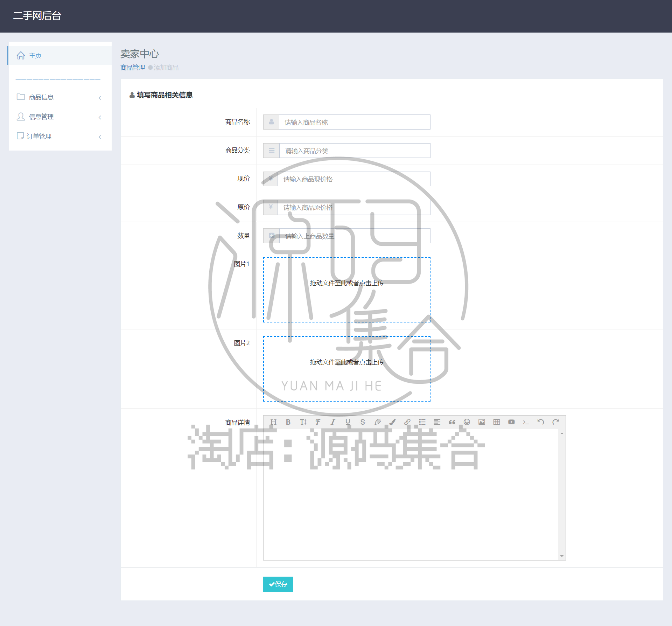
Task: Click the 添加商品 breadcrumb text
Action: [x=166, y=68]
